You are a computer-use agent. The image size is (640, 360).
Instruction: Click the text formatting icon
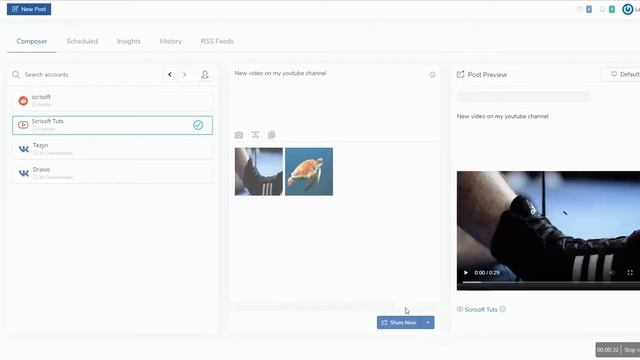255,135
